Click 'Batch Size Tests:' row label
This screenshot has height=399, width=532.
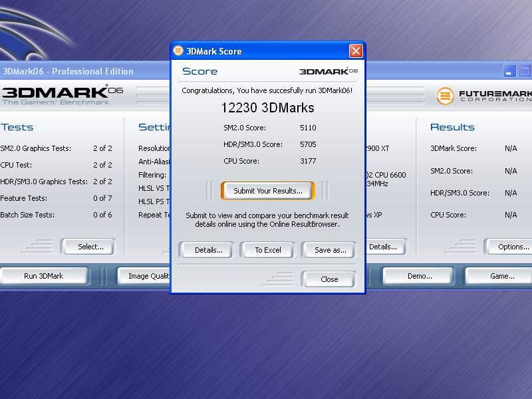(27, 215)
